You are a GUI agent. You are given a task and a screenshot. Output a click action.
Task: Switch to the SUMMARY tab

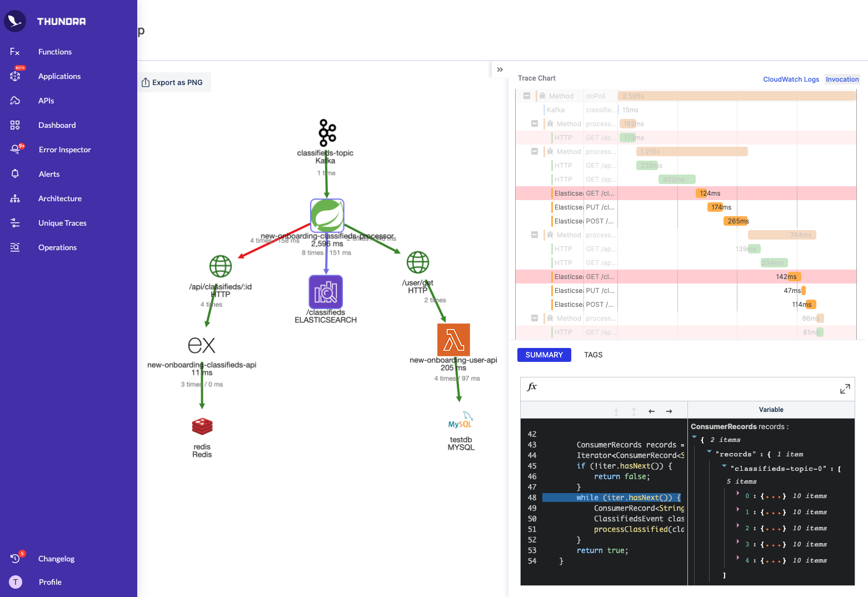[x=544, y=355]
